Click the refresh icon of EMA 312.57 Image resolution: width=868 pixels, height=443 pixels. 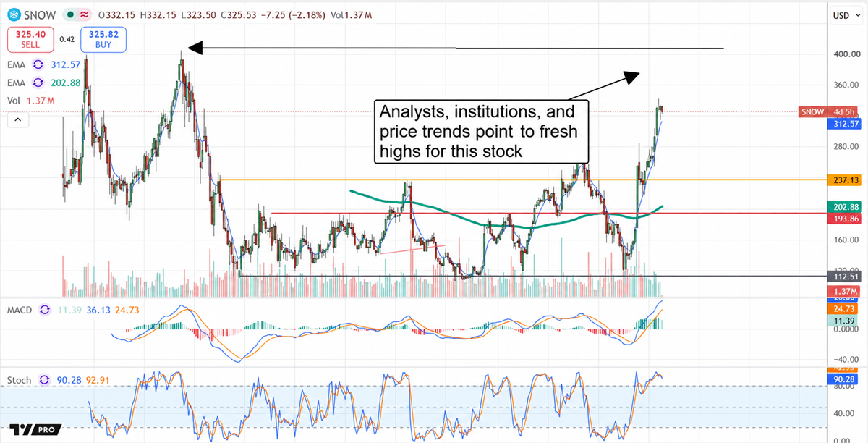(40, 65)
